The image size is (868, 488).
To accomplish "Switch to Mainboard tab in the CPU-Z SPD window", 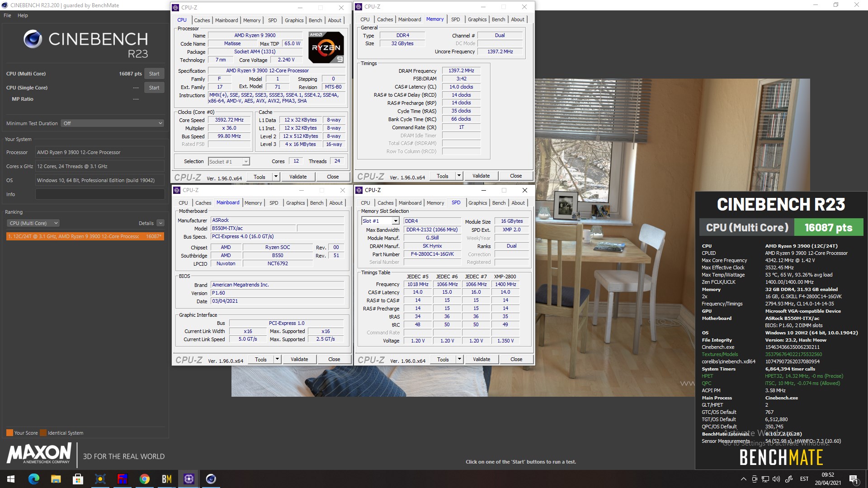I will [x=410, y=203].
